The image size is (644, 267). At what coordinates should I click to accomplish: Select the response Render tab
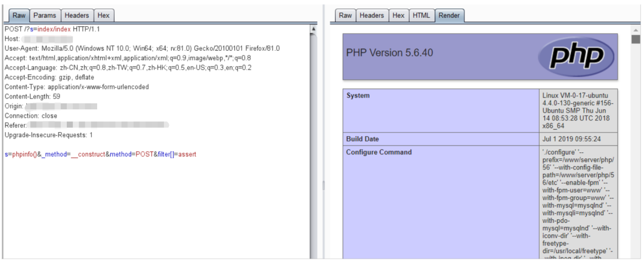(x=449, y=16)
